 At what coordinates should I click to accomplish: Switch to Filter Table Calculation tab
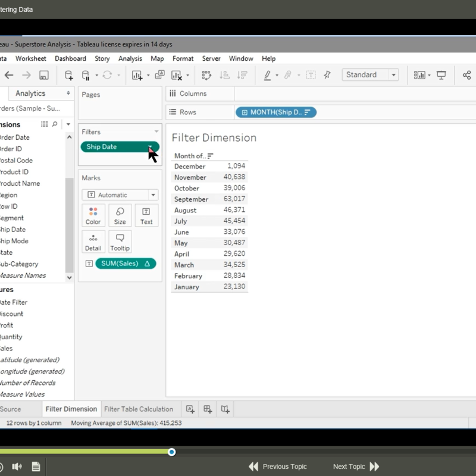139,409
